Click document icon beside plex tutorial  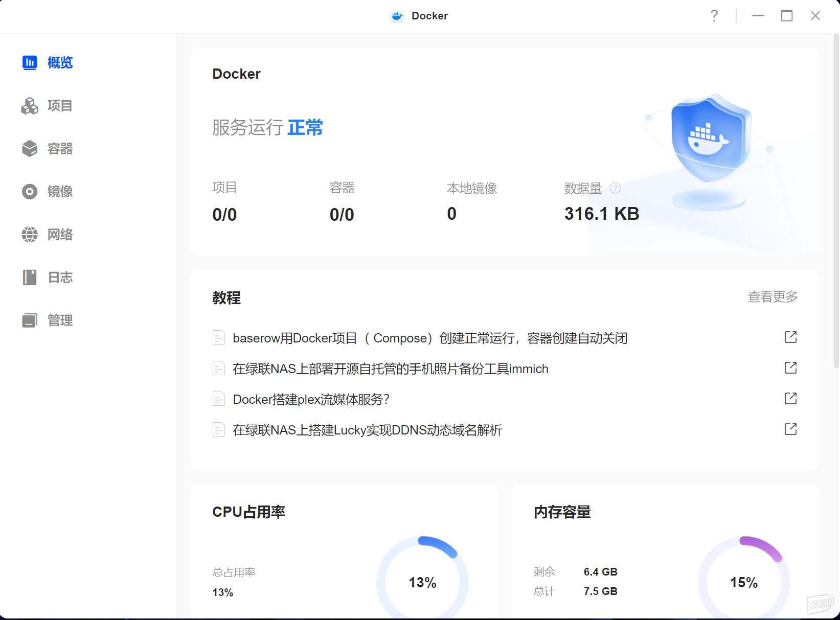click(219, 399)
